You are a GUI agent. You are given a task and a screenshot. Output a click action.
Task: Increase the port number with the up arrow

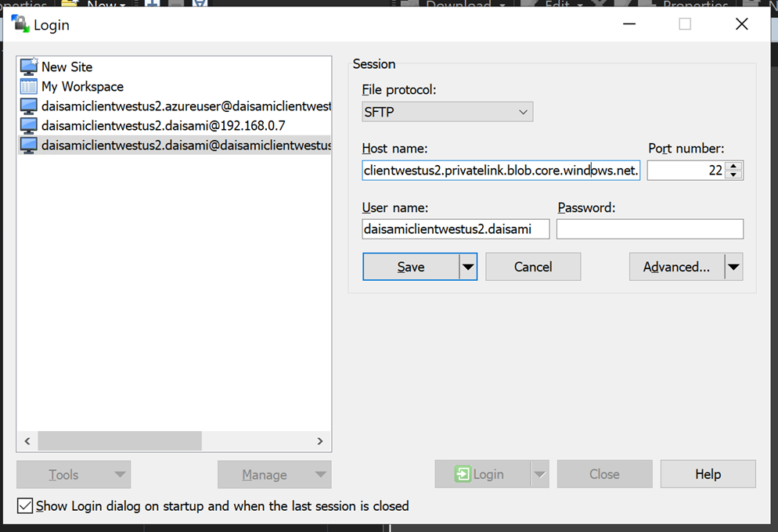(733, 166)
